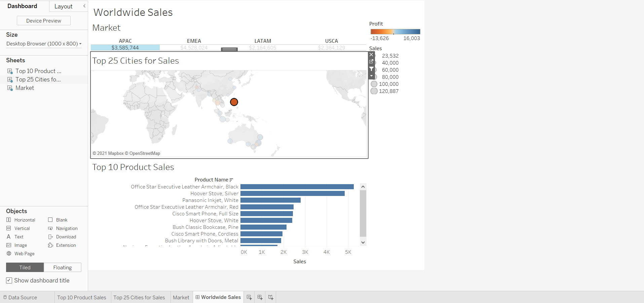Open the Market sheet tab

pyautogui.click(x=181, y=297)
